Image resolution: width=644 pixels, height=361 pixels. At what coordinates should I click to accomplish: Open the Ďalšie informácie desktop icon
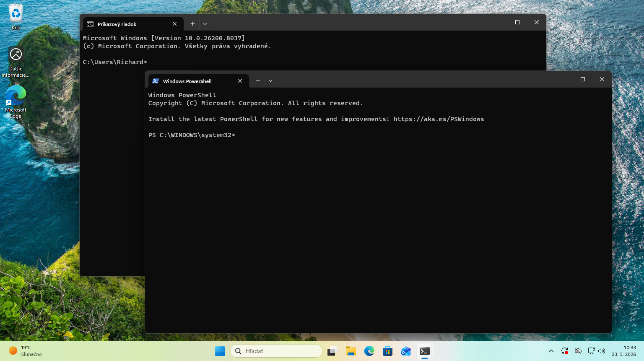point(16,62)
